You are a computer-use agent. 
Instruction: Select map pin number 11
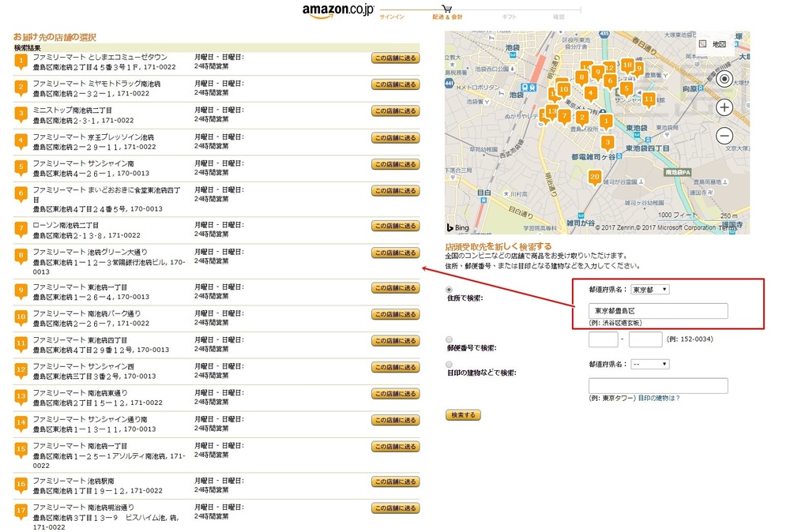click(x=649, y=99)
